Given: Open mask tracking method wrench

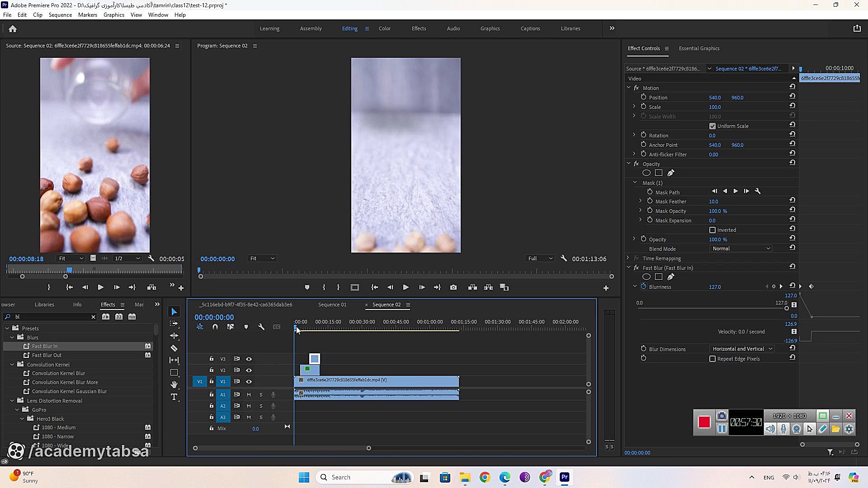Looking at the screenshot, I should coord(758,191).
